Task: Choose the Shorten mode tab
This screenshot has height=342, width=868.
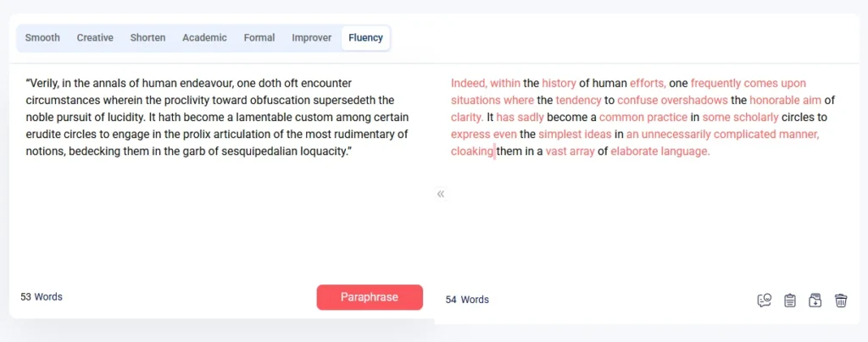Action: (x=147, y=37)
